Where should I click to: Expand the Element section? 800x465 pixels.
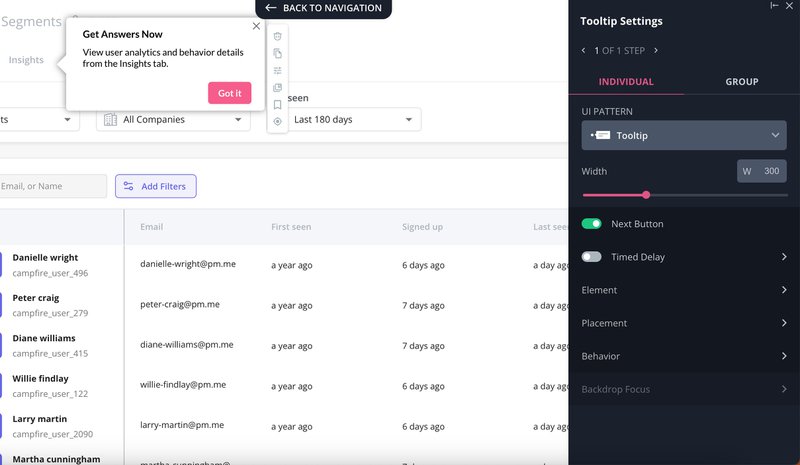click(684, 290)
